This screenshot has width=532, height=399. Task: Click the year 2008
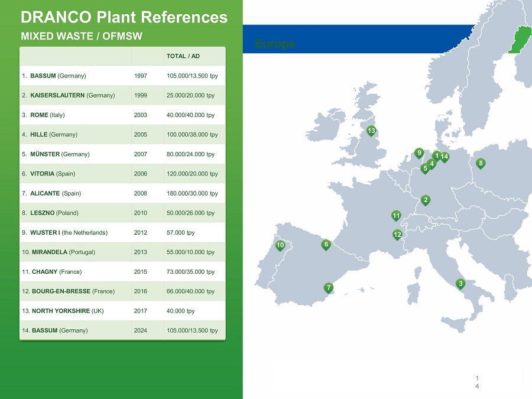tap(141, 193)
